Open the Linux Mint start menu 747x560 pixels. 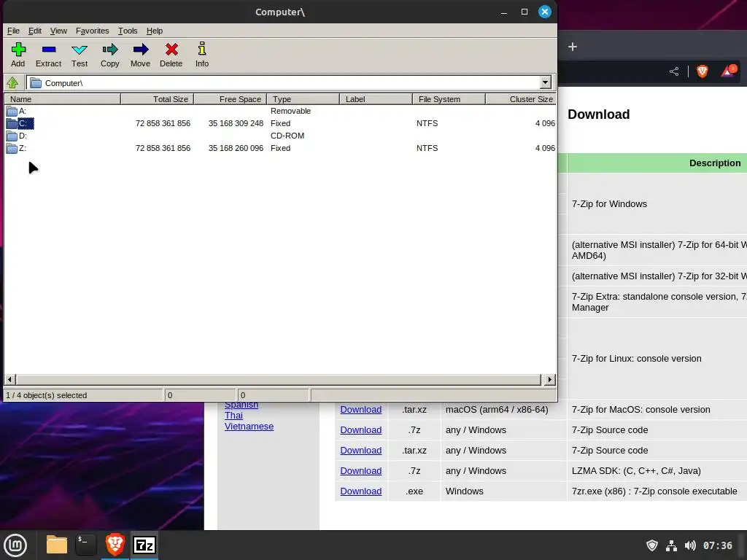pos(15,545)
